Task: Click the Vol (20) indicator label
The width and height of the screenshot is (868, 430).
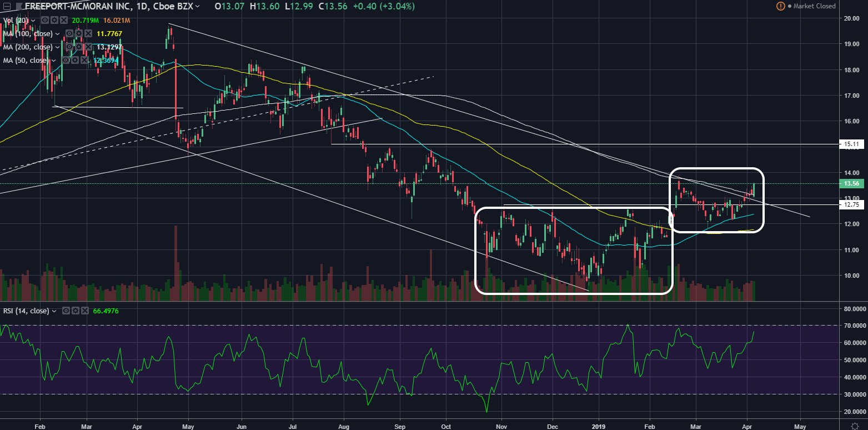Action: [x=16, y=20]
